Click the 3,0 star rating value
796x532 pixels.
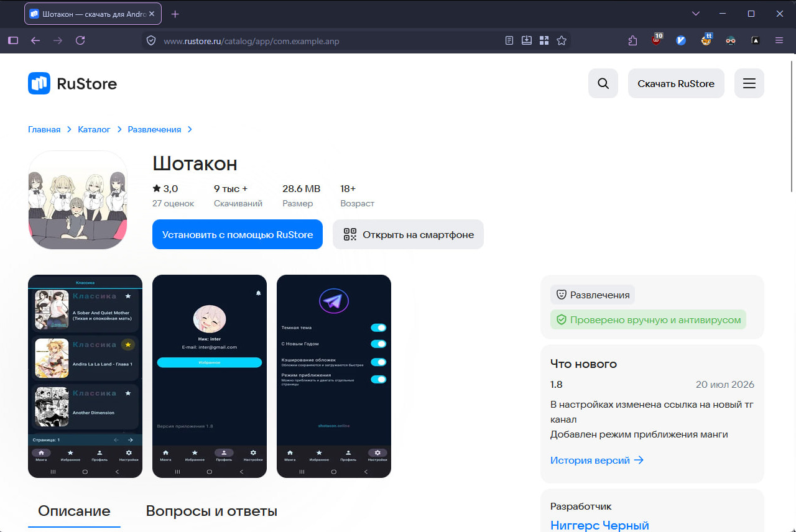point(165,188)
